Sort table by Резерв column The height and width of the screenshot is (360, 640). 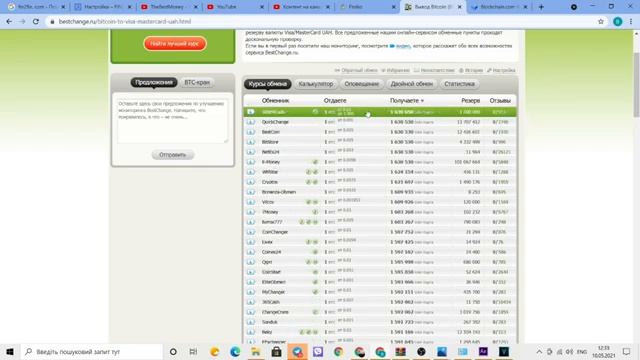click(471, 100)
